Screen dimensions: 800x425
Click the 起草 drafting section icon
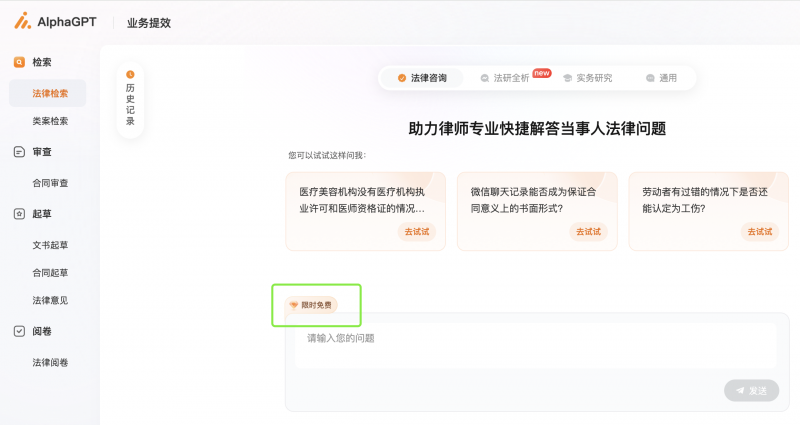[x=19, y=214]
